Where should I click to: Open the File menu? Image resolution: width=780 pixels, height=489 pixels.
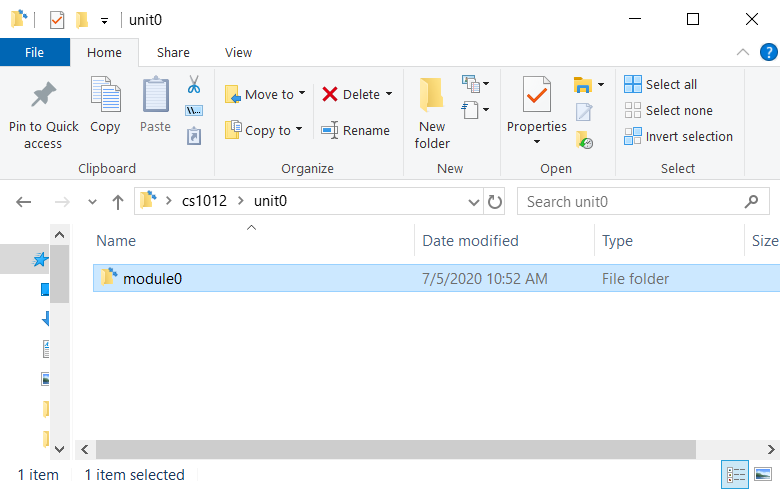click(34, 53)
